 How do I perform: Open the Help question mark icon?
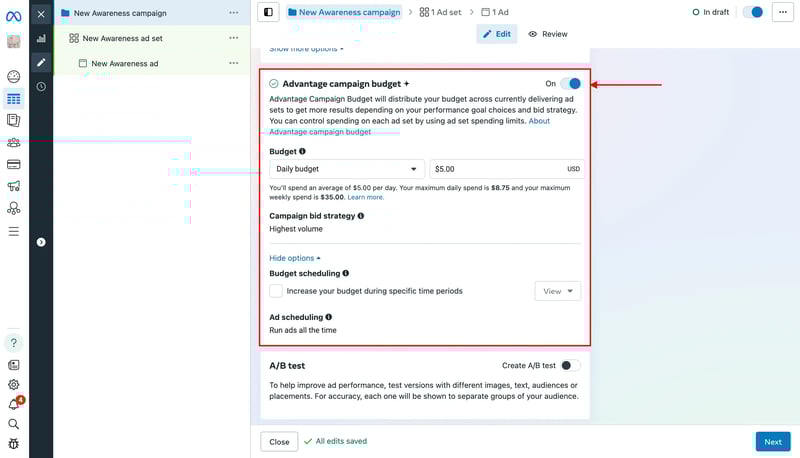(x=14, y=343)
